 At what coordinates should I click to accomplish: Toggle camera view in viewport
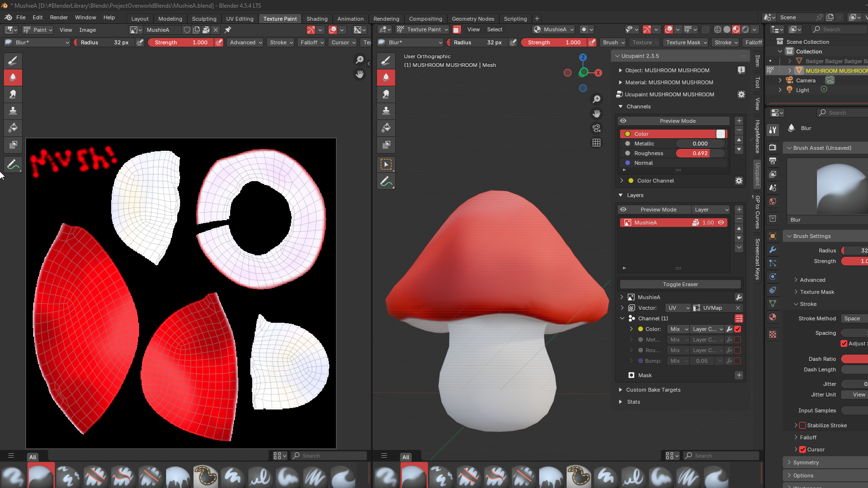click(596, 128)
